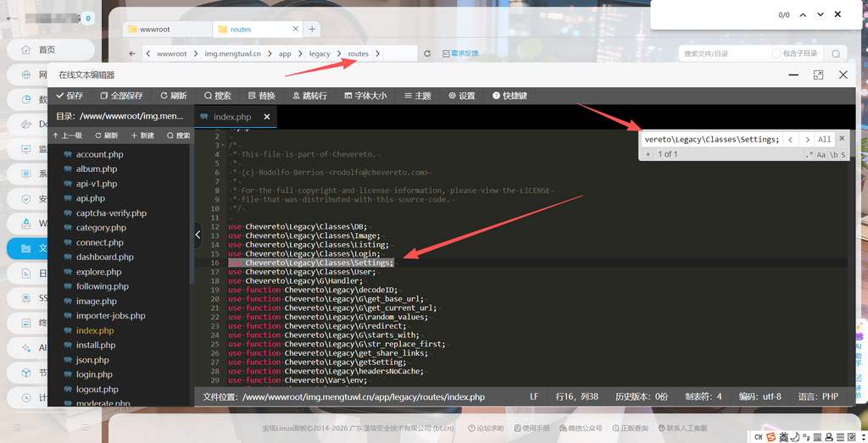
Task: Close the editor find box
Action: coord(842,138)
